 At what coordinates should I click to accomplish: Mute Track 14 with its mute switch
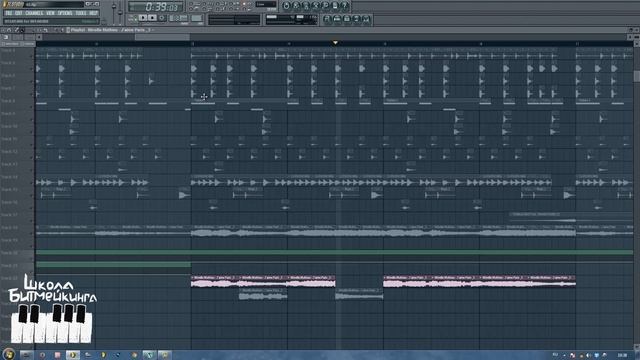point(32,183)
